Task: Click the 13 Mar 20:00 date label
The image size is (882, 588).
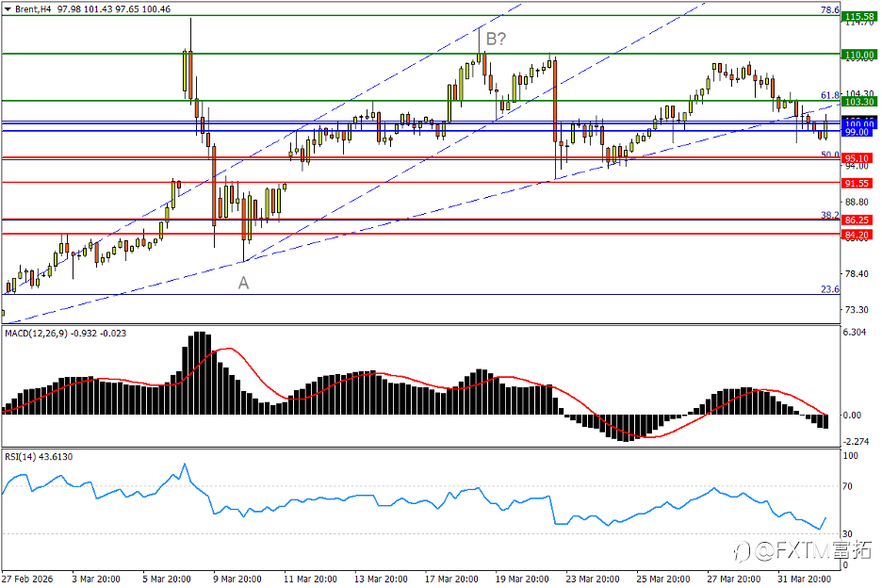Action: click(381, 579)
